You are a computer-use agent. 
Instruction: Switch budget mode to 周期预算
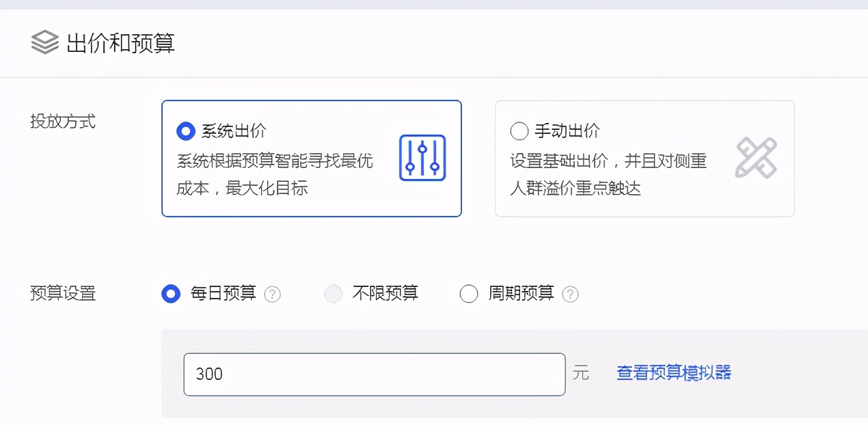pos(469,294)
